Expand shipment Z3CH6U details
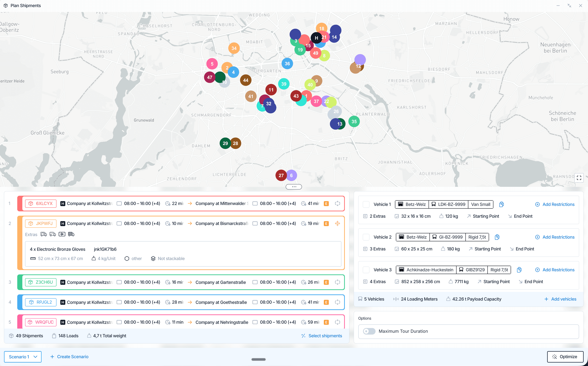The height and width of the screenshot is (366, 588). click(x=337, y=282)
